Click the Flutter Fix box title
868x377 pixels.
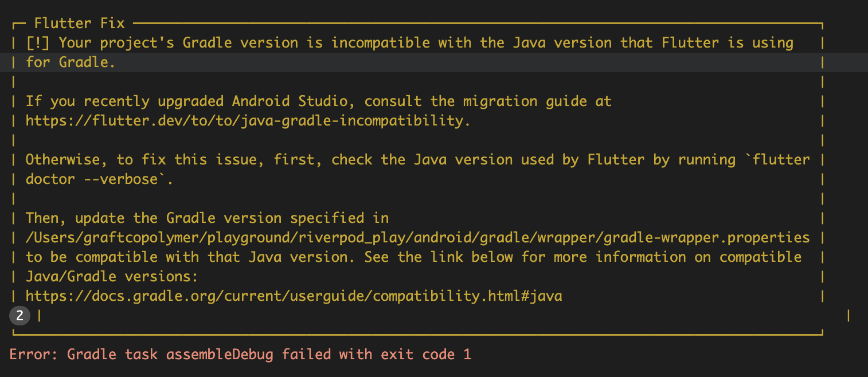click(71, 23)
